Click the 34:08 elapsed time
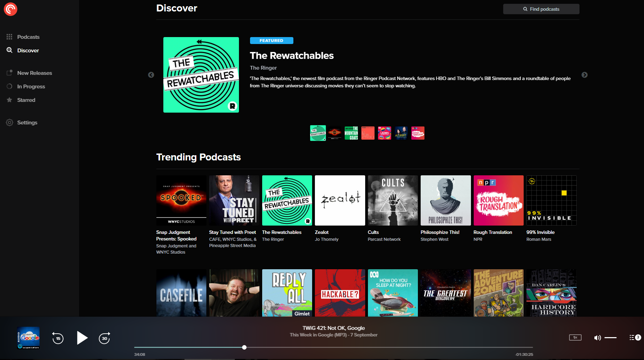The image size is (644, 360). coord(140,354)
